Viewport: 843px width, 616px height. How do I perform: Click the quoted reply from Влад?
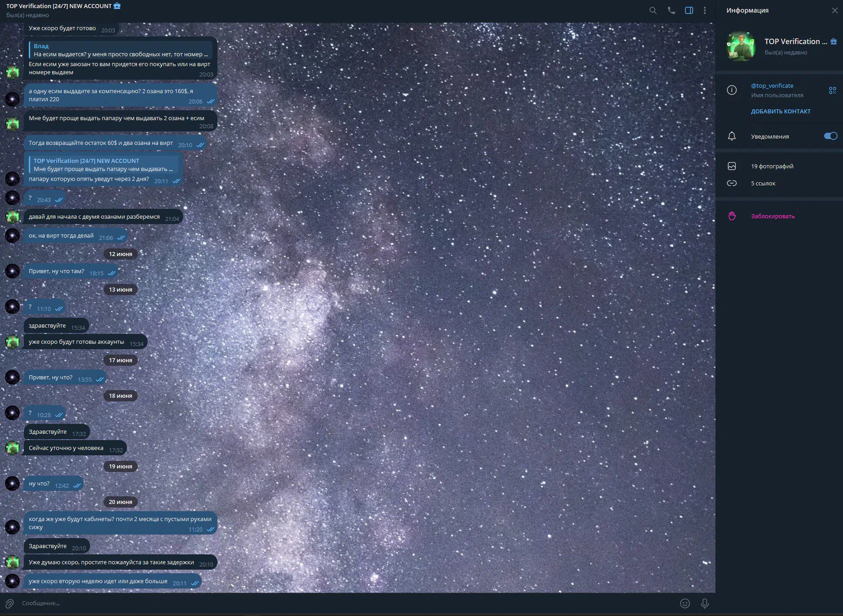121,50
